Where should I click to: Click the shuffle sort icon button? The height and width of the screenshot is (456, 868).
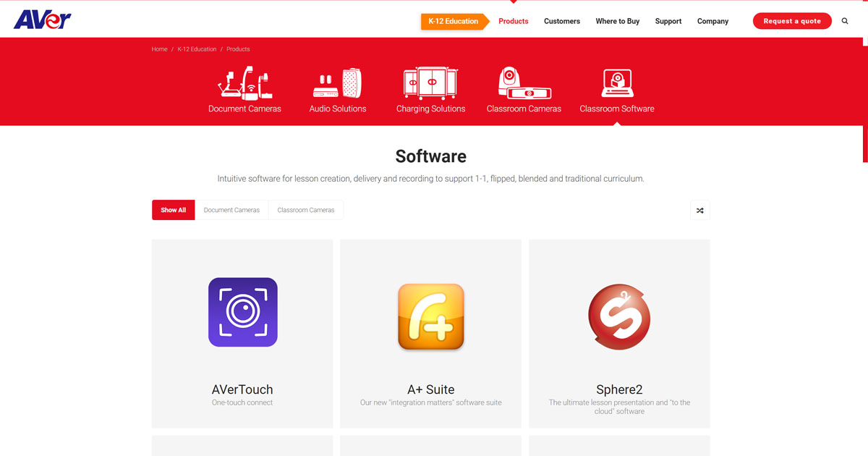(x=699, y=210)
